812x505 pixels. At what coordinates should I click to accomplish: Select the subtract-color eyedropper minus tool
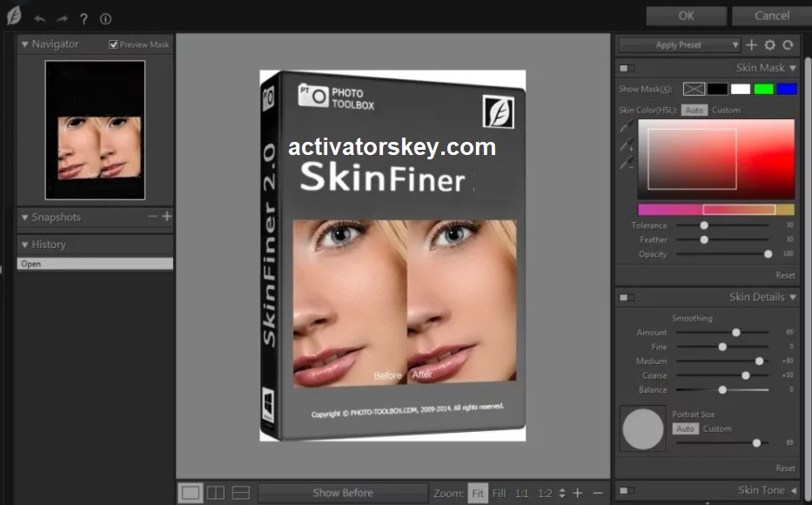coord(627,164)
